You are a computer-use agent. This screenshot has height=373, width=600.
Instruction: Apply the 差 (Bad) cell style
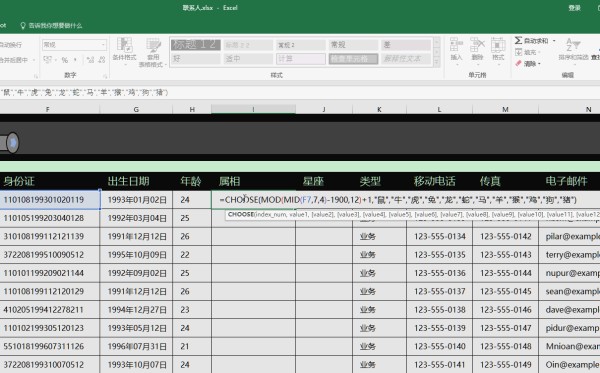click(x=406, y=45)
